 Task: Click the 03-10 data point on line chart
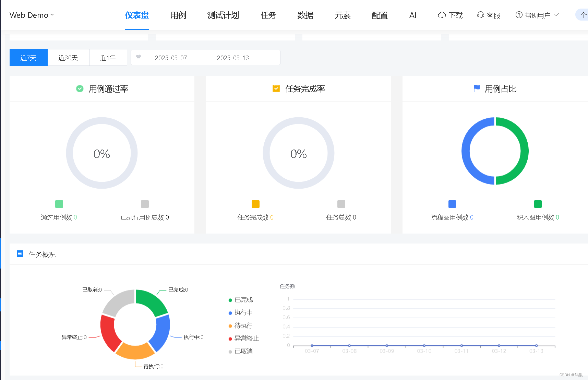tap(424, 346)
